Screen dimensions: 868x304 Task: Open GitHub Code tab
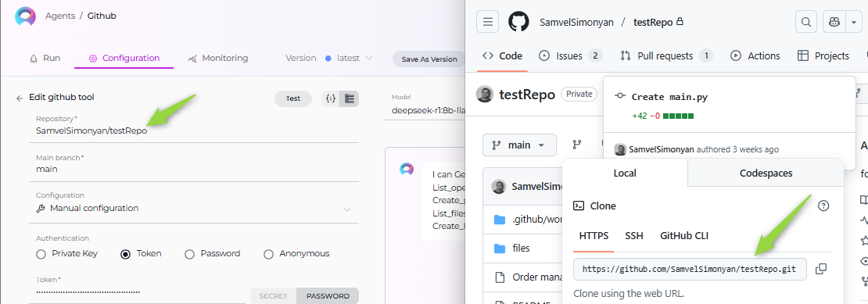[502, 55]
